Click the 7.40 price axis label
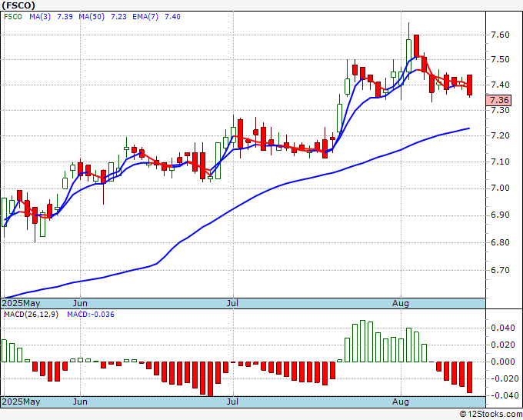The height and width of the screenshot is (420, 523). 500,85
